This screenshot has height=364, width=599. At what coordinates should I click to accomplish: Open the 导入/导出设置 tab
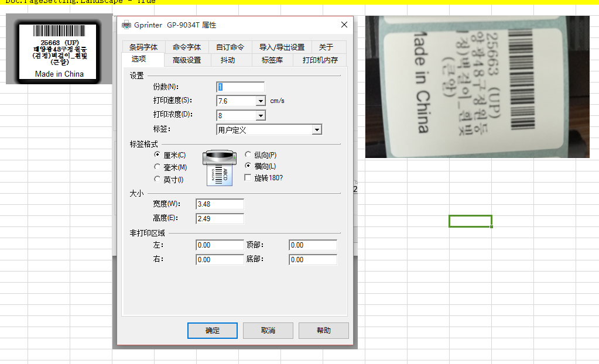click(x=282, y=47)
